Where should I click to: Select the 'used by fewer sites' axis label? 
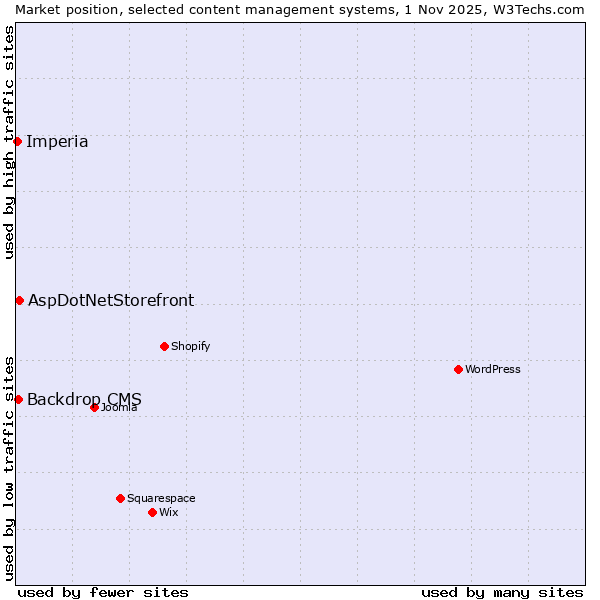pos(103,592)
